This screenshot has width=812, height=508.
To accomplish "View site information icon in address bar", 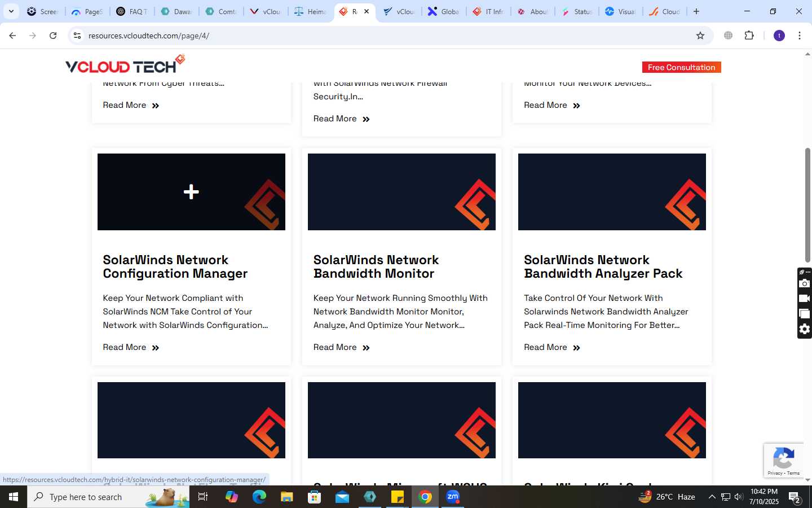I will tap(77, 36).
